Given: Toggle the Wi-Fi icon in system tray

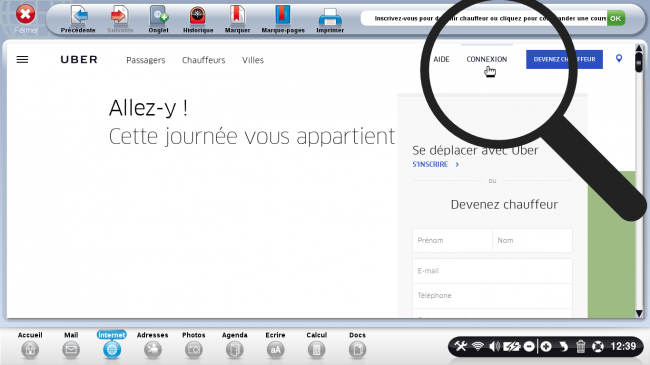Looking at the screenshot, I should (x=478, y=346).
